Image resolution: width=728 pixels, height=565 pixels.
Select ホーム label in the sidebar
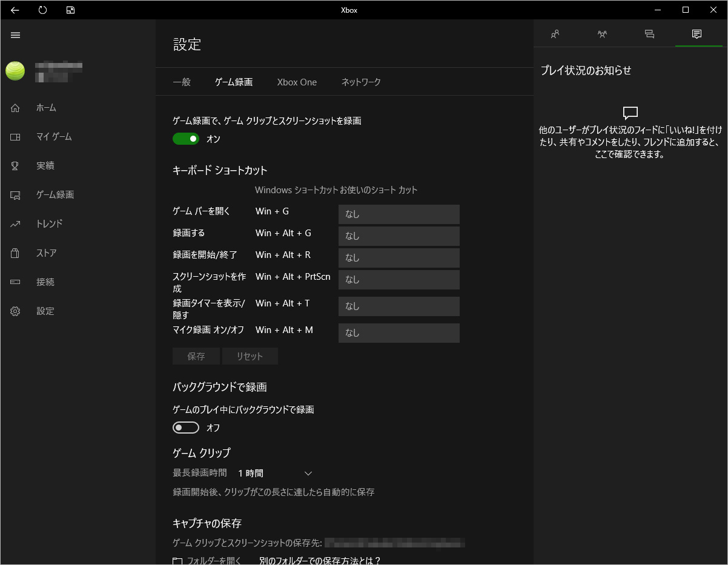[x=46, y=108]
